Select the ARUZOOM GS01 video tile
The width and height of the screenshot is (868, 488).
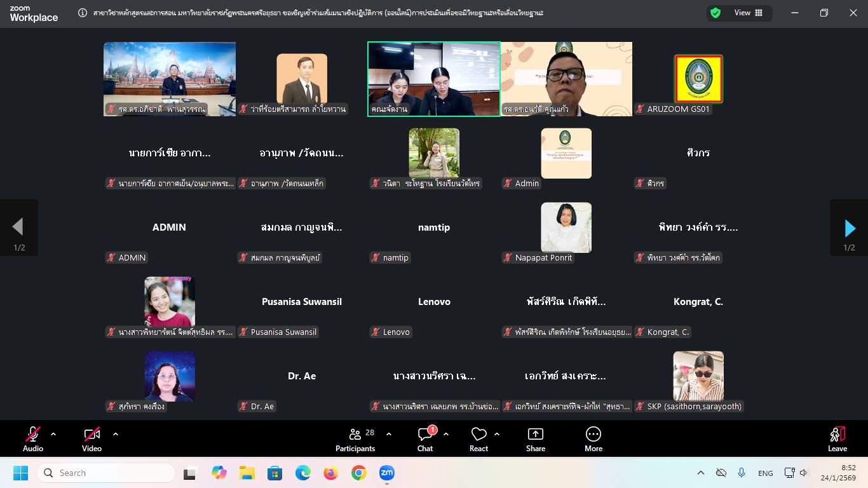[698, 79]
